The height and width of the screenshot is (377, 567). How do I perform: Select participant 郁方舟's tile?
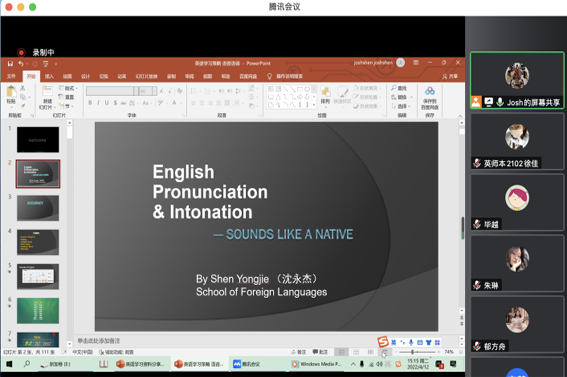(x=517, y=325)
